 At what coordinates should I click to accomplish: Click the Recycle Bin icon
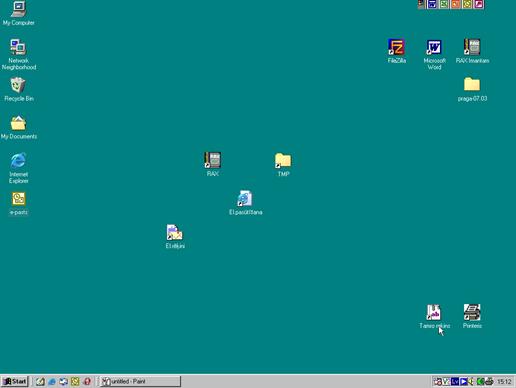[x=18, y=89]
